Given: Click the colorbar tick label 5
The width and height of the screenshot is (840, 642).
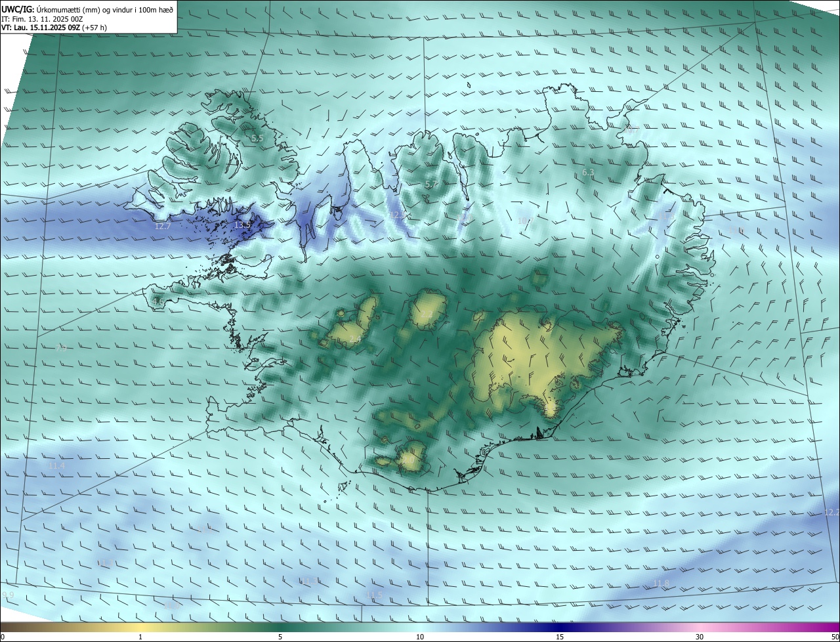Looking at the screenshot, I should 280,637.
